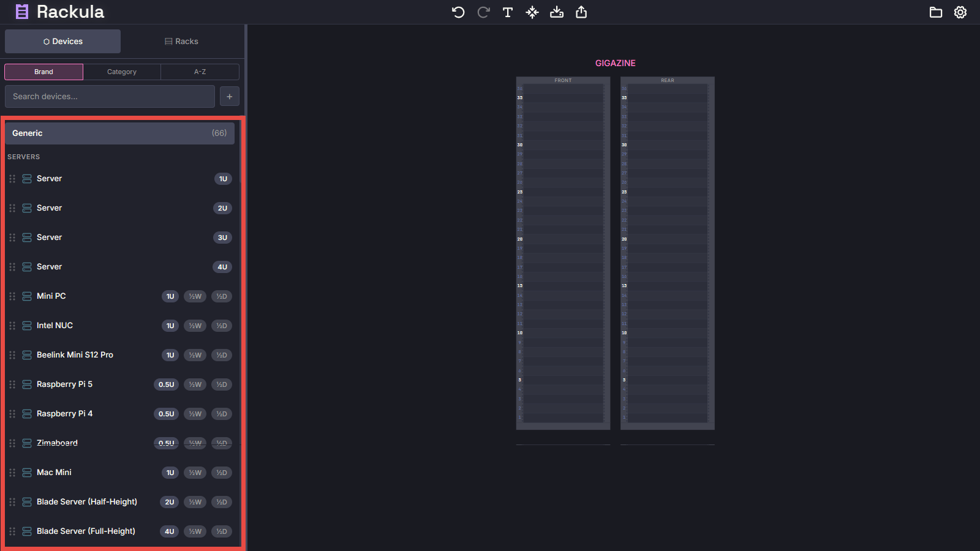The height and width of the screenshot is (551, 980).
Task: Click the redo arrow icon
Action: coord(483,12)
